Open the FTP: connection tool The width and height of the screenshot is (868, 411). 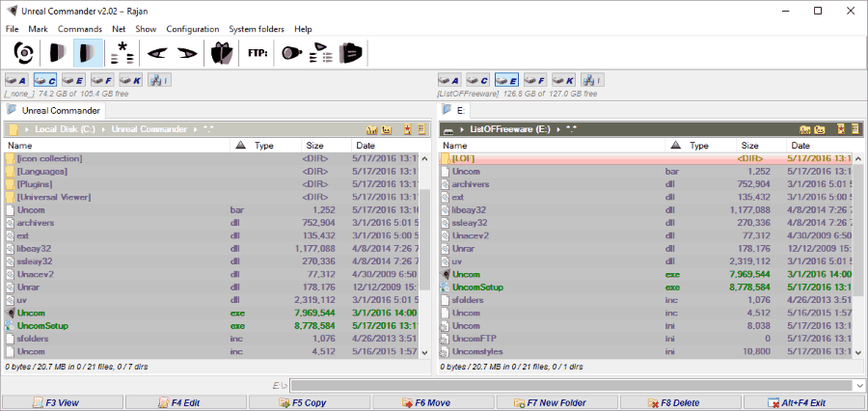[x=258, y=53]
